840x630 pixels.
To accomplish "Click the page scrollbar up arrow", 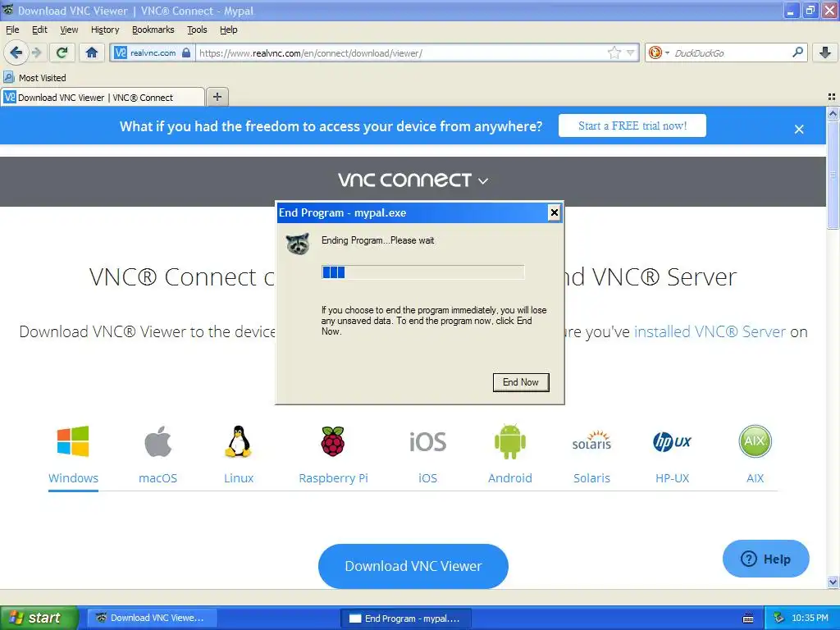I will click(833, 113).
